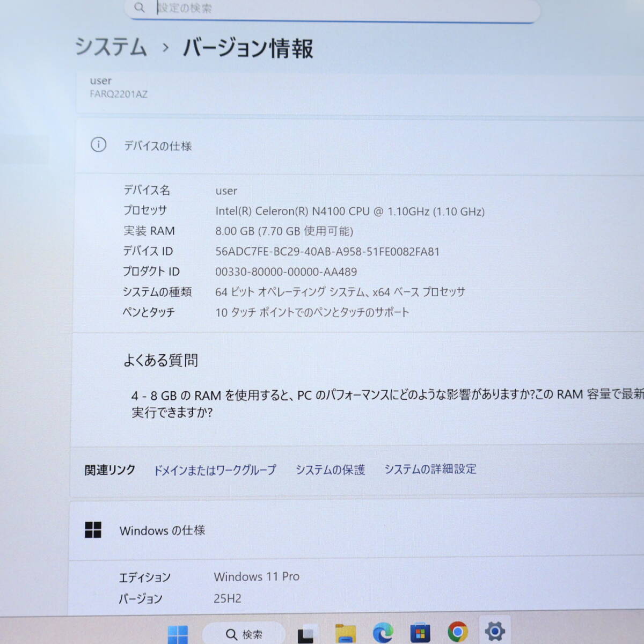
Task: Select the 8.00 GB RAM value
Action: tap(284, 231)
